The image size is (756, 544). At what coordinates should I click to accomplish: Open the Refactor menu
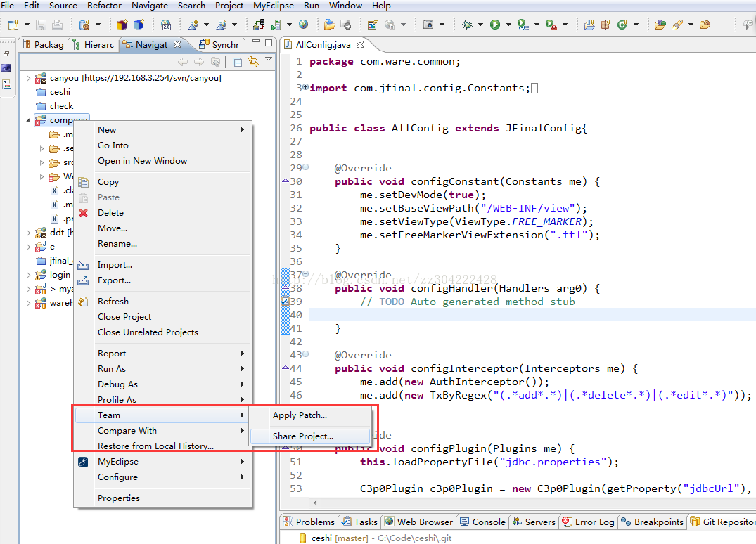104,6
